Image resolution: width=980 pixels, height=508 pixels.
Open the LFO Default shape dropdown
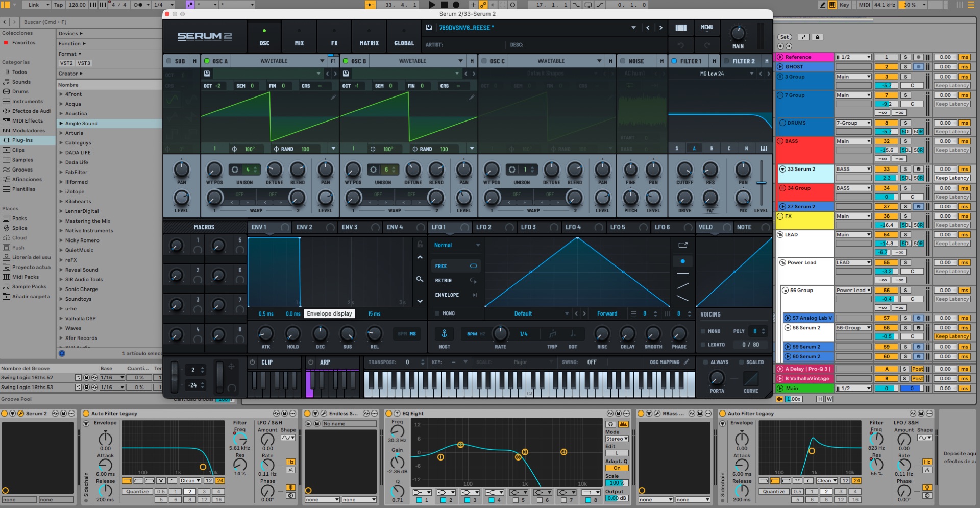529,313
